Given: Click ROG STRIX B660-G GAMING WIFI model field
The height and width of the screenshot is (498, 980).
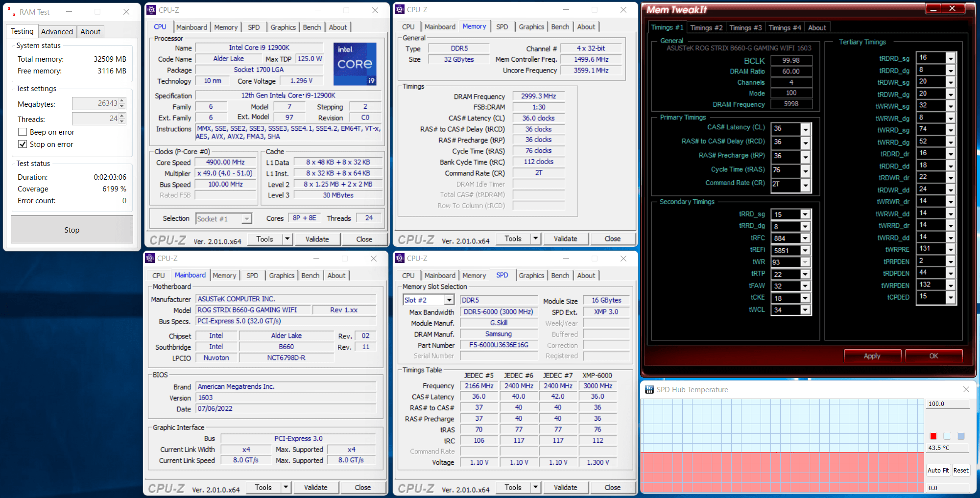Looking at the screenshot, I should pyautogui.click(x=253, y=310).
